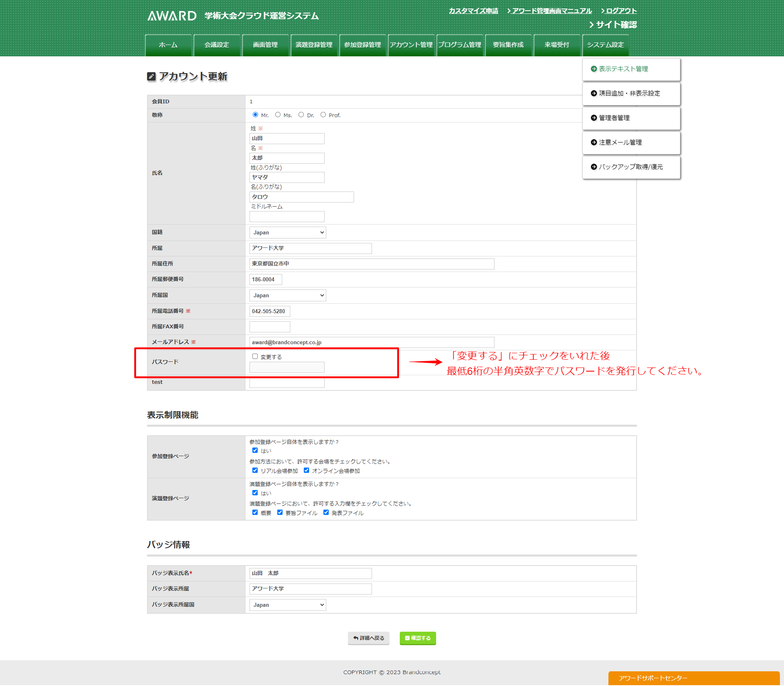Click arrow icon beside 注意メール管理
Screen dimensions: 784x686
pos(594,143)
